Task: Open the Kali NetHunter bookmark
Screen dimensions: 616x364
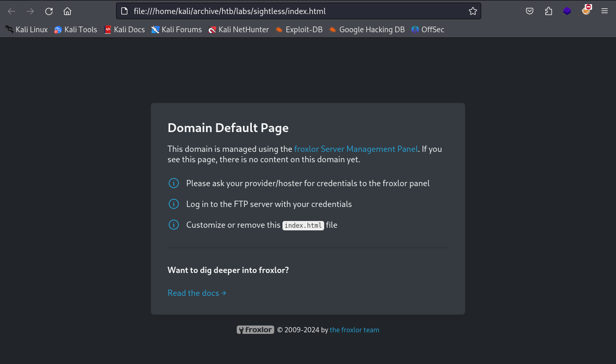Action: 238,30
